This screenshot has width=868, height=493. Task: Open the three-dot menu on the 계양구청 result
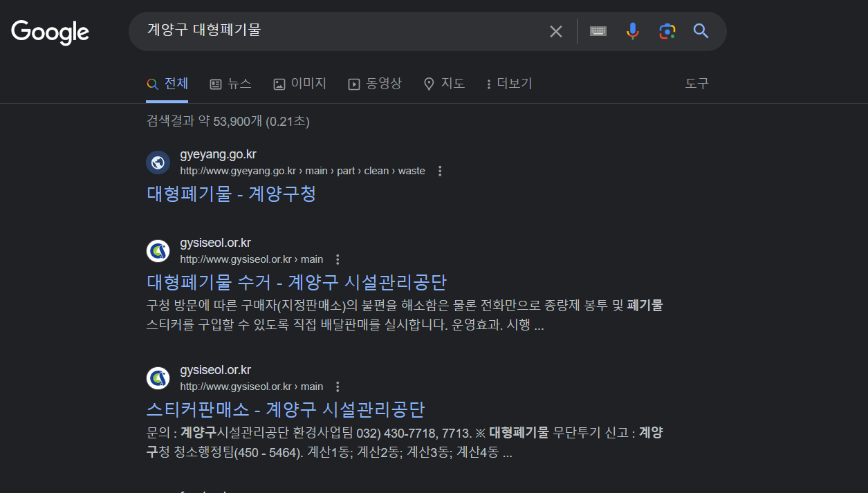tap(440, 170)
